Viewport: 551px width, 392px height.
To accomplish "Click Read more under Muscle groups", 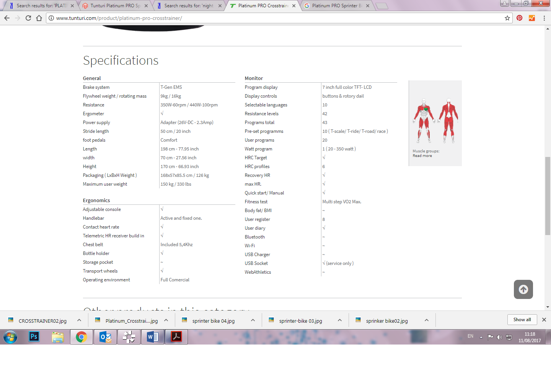I will tap(422, 156).
